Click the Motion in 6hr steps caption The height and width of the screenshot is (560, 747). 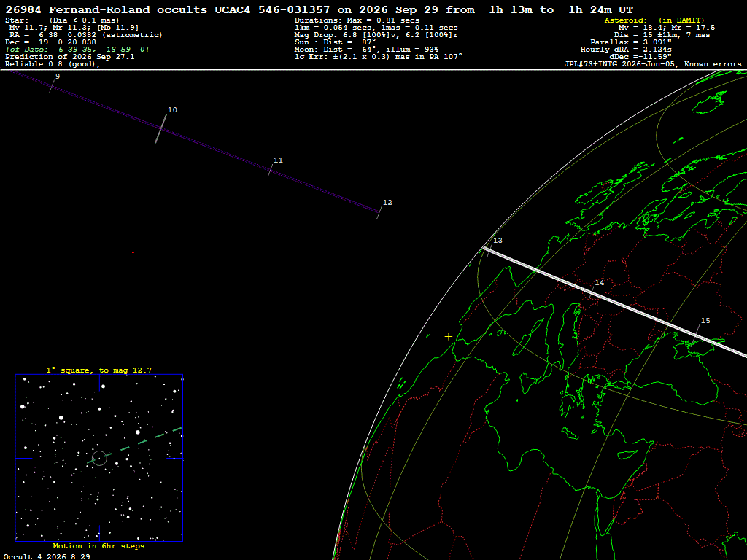coord(98,546)
